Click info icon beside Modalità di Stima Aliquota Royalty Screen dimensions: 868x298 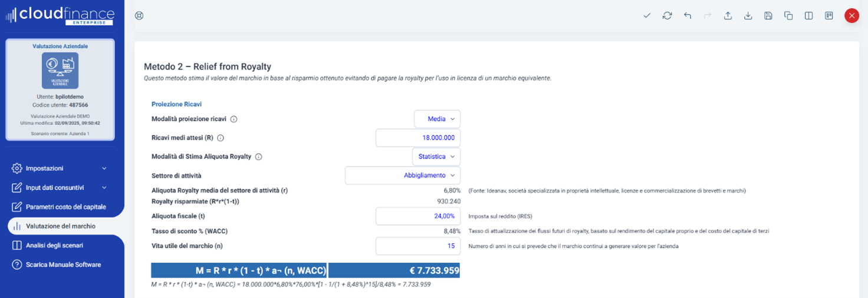258,157
